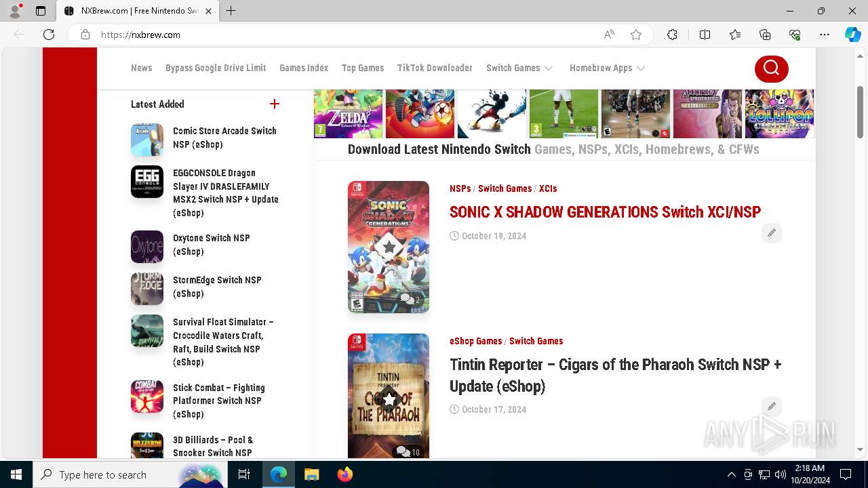Click the Stick Combat thumbnail icon
Viewport: 868px width, 488px height.
pos(147,396)
